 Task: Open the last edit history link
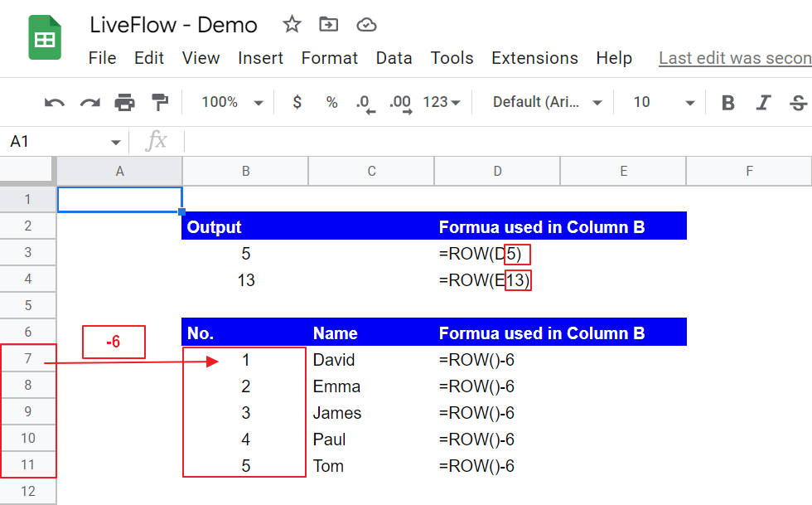point(735,58)
